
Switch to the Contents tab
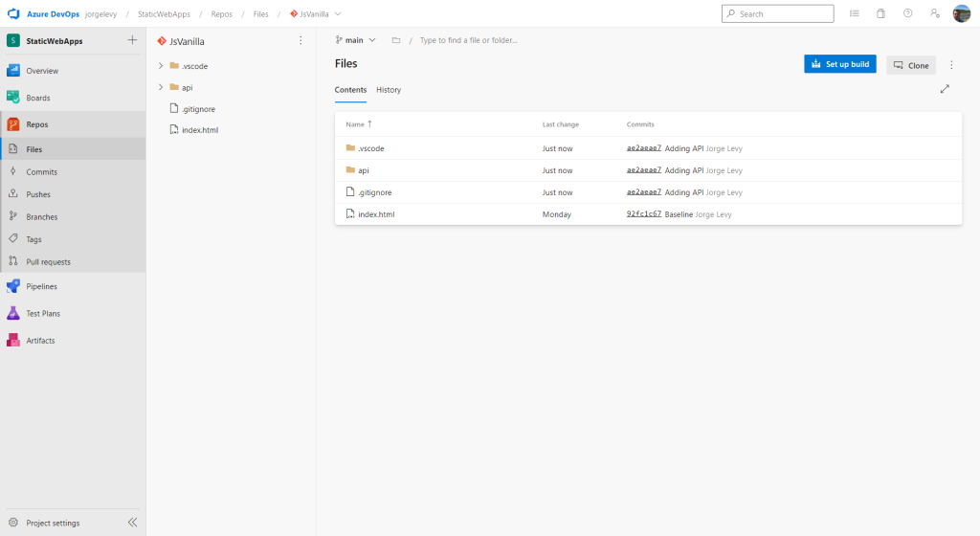350,90
